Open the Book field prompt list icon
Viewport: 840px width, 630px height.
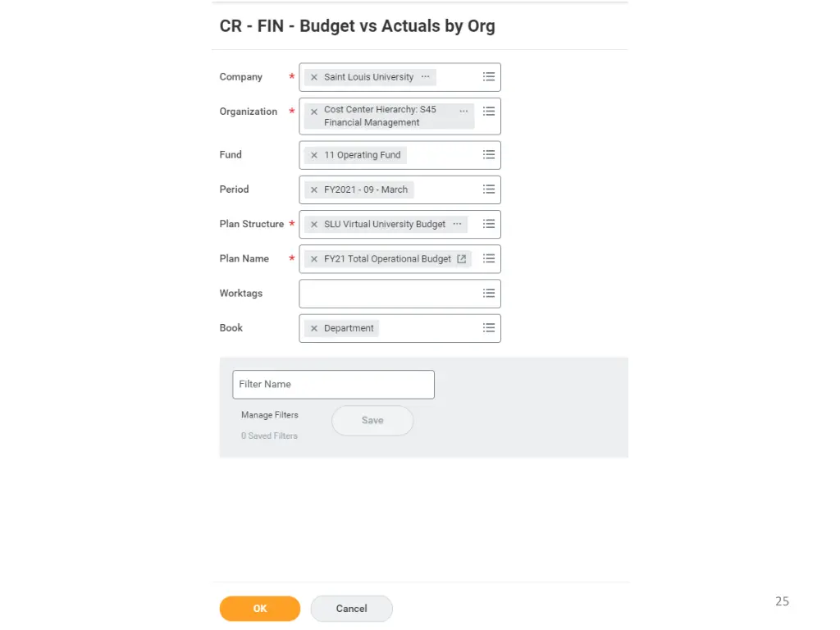489,328
